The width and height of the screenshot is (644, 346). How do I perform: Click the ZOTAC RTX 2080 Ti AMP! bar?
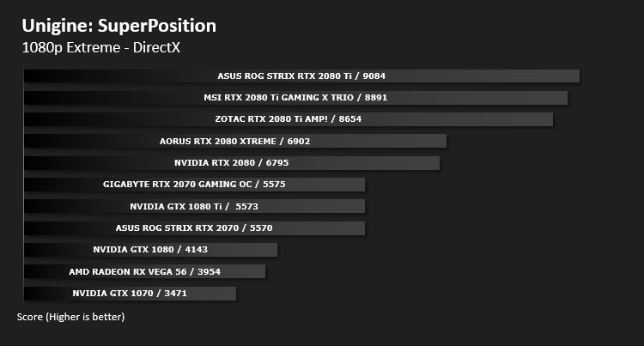tap(289, 119)
